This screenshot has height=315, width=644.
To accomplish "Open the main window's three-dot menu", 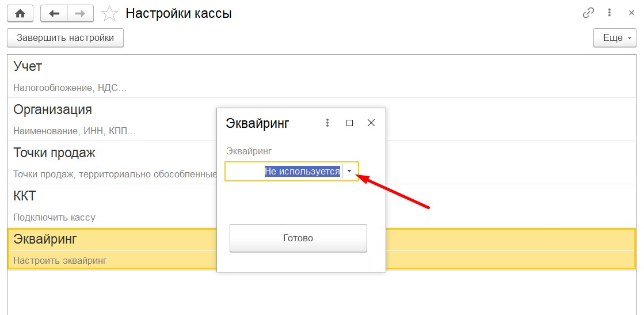I will (610, 13).
